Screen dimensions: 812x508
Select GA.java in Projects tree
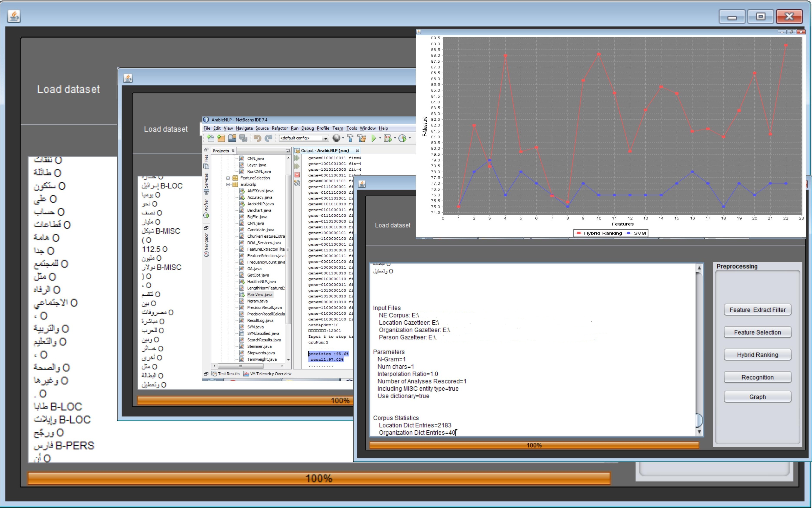pos(254,269)
